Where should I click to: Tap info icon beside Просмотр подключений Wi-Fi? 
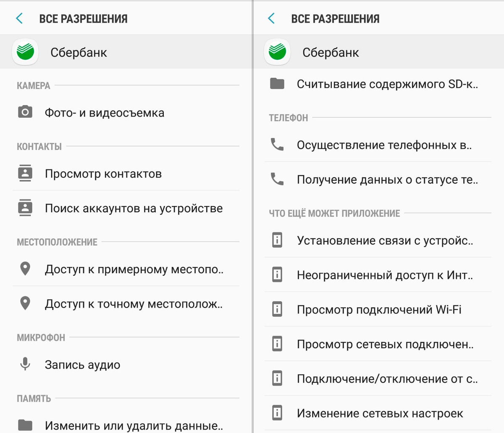[x=277, y=309]
